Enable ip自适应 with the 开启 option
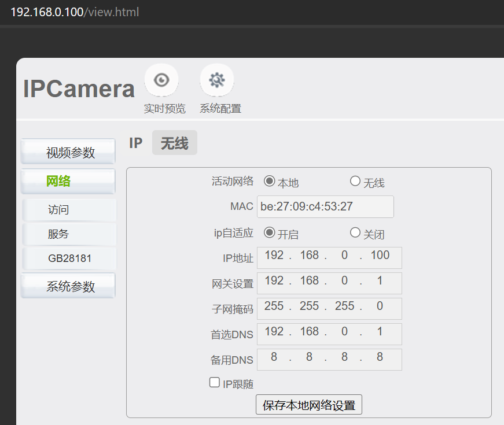Viewport: 504px width, 425px height. (x=269, y=232)
